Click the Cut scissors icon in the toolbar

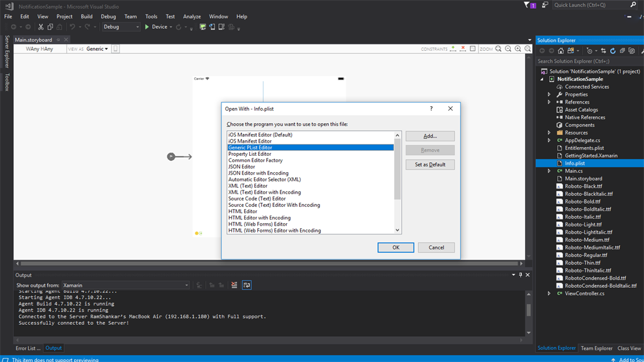pyautogui.click(x=41, y=27)
